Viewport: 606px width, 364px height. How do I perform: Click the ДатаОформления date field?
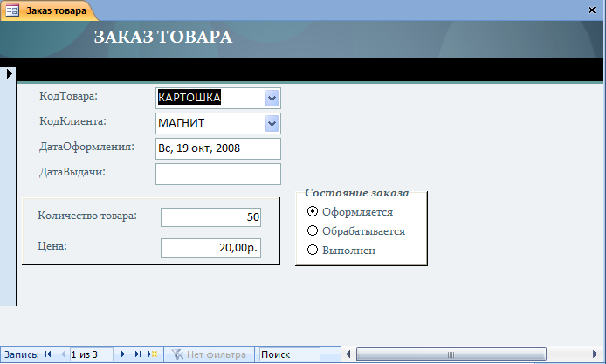coord(218,148)
